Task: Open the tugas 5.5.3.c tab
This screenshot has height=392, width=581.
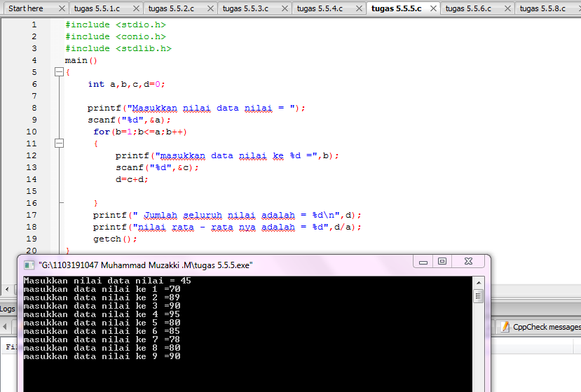Action: pyautogui.click(x=245, y=8)
